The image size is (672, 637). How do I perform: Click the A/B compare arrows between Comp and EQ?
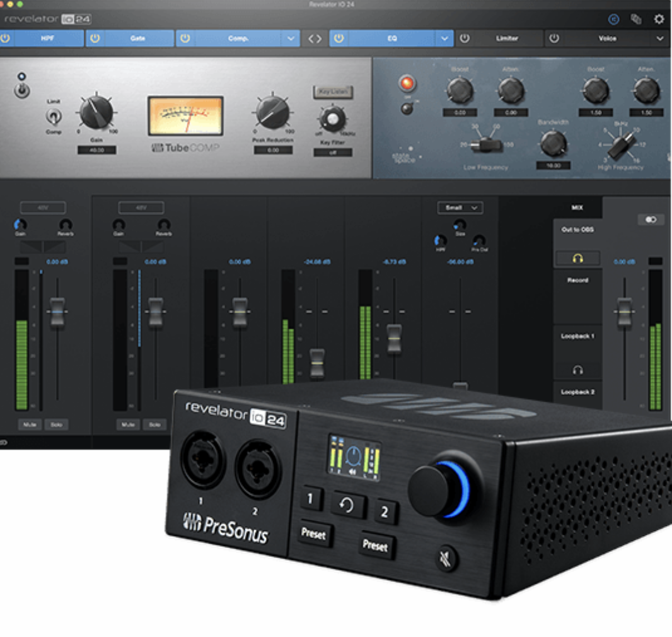point(315,38)
